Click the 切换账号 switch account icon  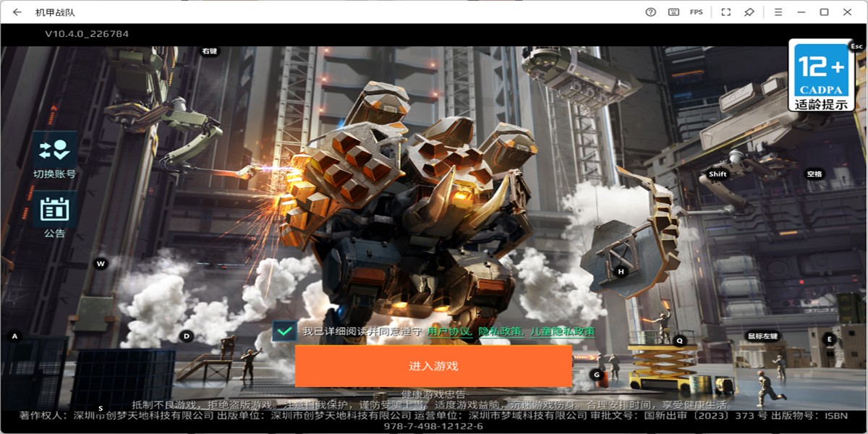click(54, 155)
